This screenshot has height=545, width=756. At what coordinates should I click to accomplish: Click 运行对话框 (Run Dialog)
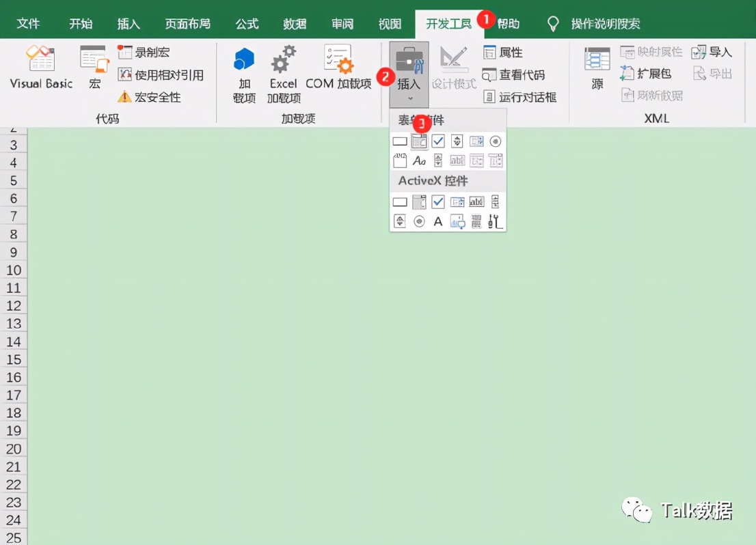point(519,97)
